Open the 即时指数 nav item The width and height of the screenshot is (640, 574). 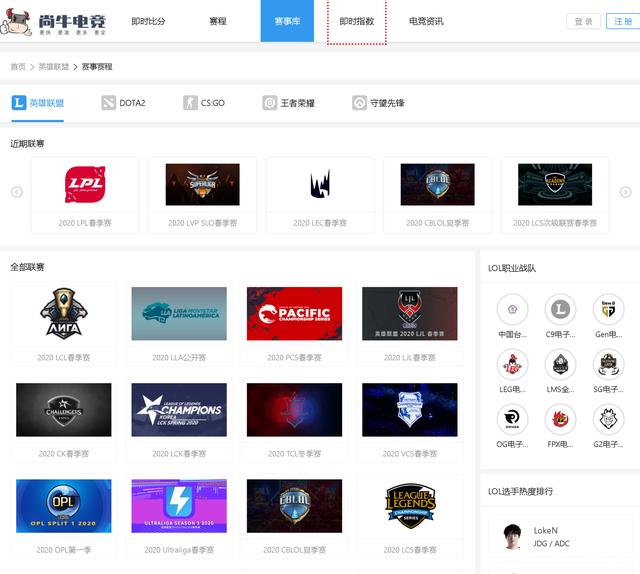(357, 21)
